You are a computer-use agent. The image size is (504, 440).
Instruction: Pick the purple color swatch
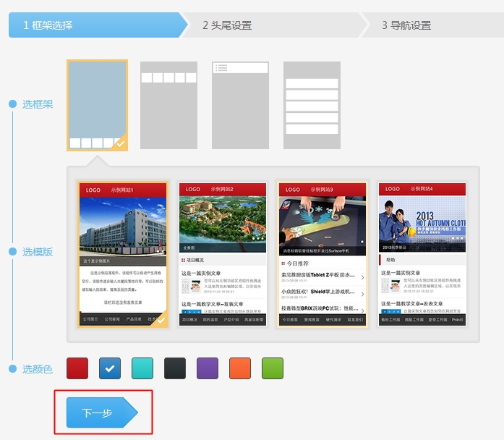coord(208,368)
